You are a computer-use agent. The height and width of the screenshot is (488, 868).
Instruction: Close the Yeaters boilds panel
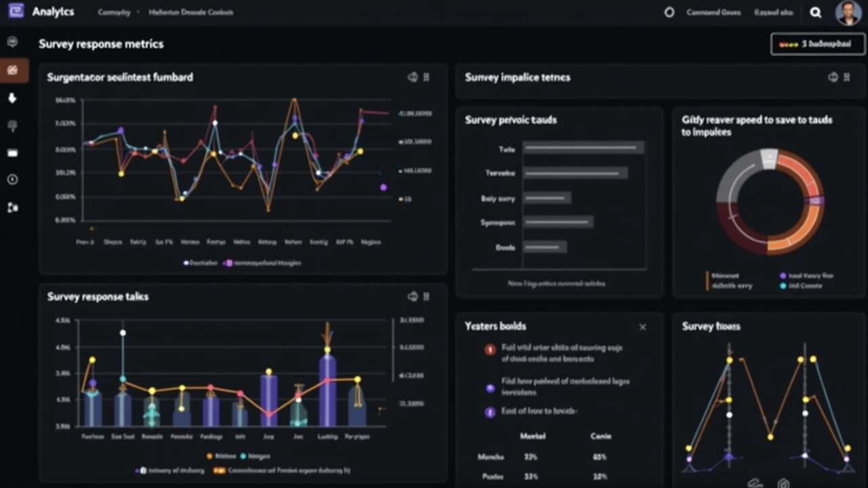(642, 327)
